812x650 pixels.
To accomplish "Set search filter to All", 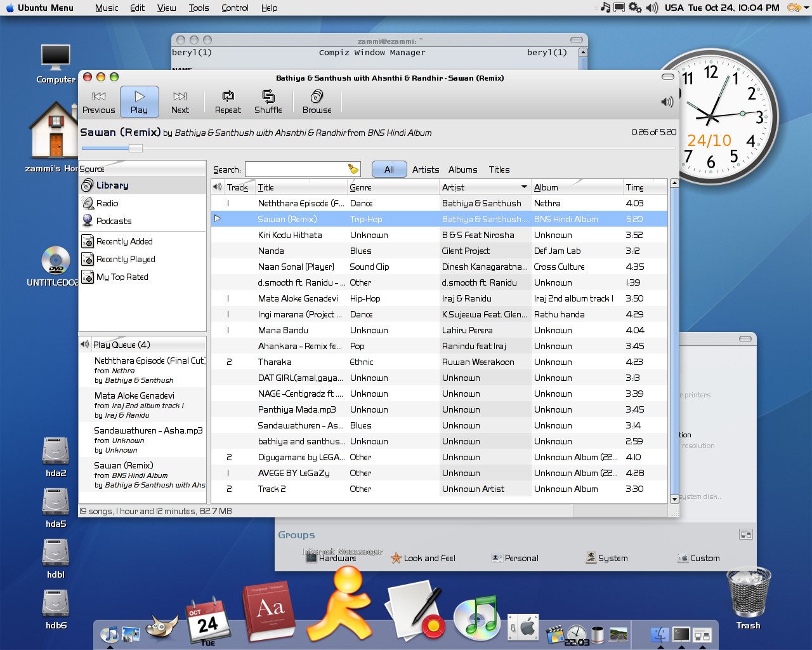I will click(389, 169).
